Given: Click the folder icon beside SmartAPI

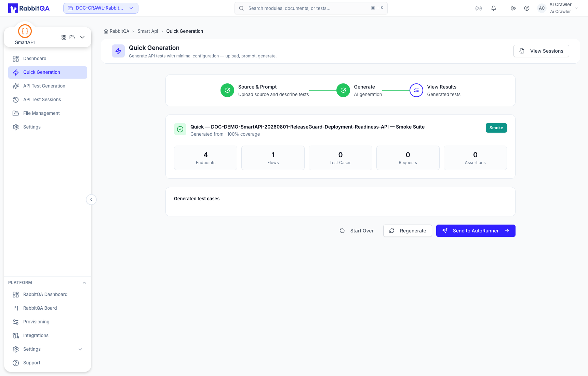Looking at the screenshot, I should pyautogui.click(x=72, y=37).
